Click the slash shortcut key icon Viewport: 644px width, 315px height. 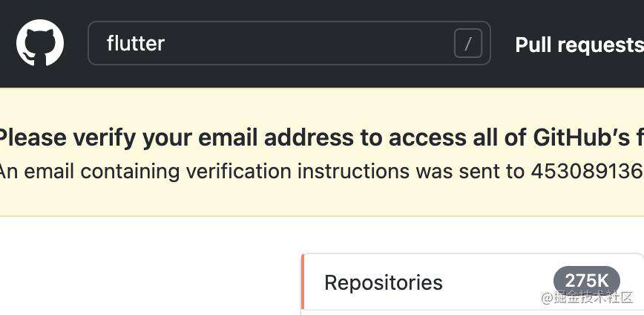(x=468, y=43)
